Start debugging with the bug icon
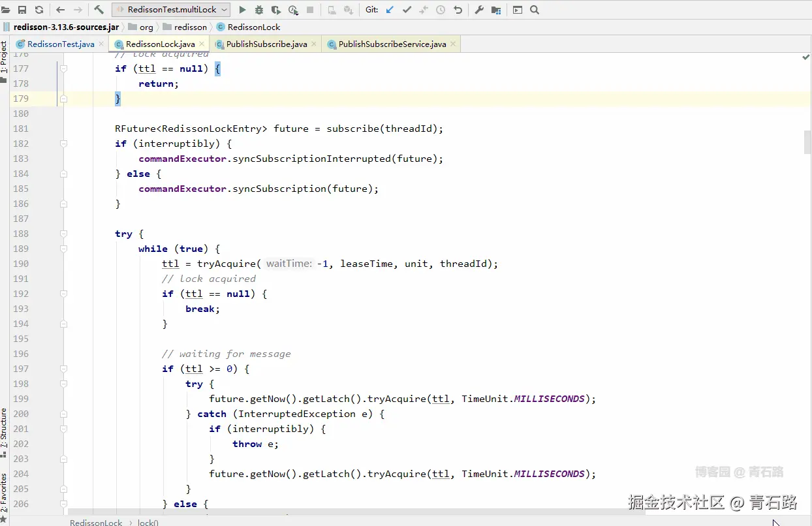This screenshot has width=812, height=526. coord(259,10)
